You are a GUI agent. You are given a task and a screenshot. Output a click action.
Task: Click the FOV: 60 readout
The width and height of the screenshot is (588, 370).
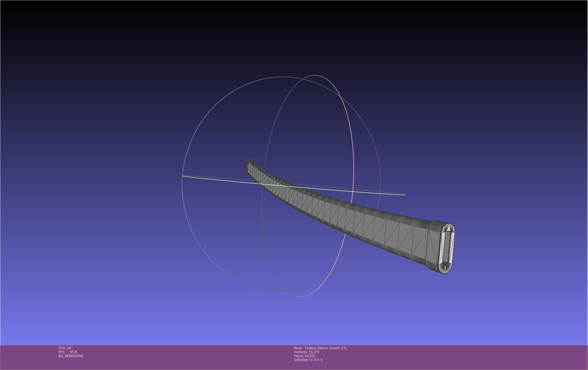(x=65, y=348)
